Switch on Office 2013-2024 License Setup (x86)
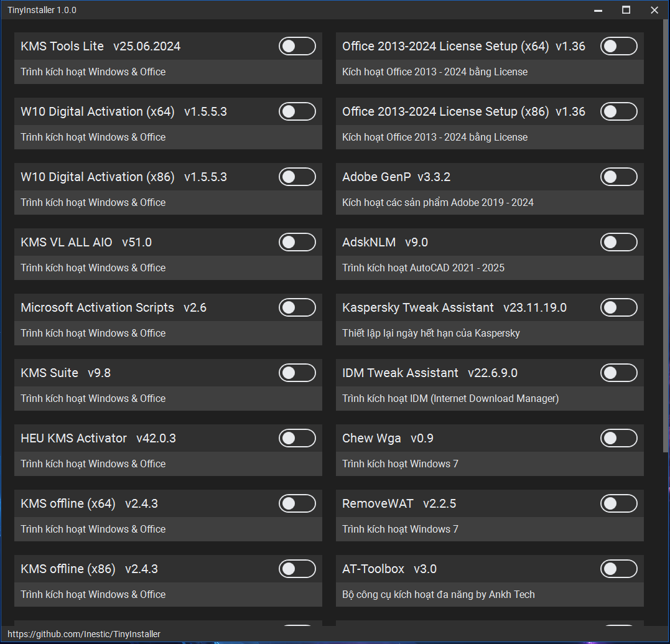This screenshot has height=644, width=670. 619,111
